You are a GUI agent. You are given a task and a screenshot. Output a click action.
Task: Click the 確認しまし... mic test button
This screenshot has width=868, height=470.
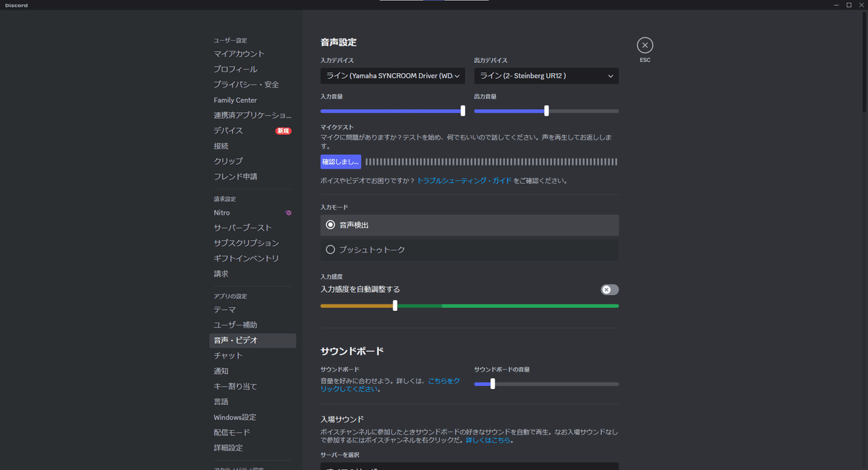click(x=341, y=162)
